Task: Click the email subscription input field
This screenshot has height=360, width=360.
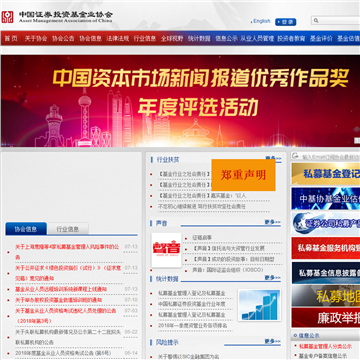Action: pos(330,157)
